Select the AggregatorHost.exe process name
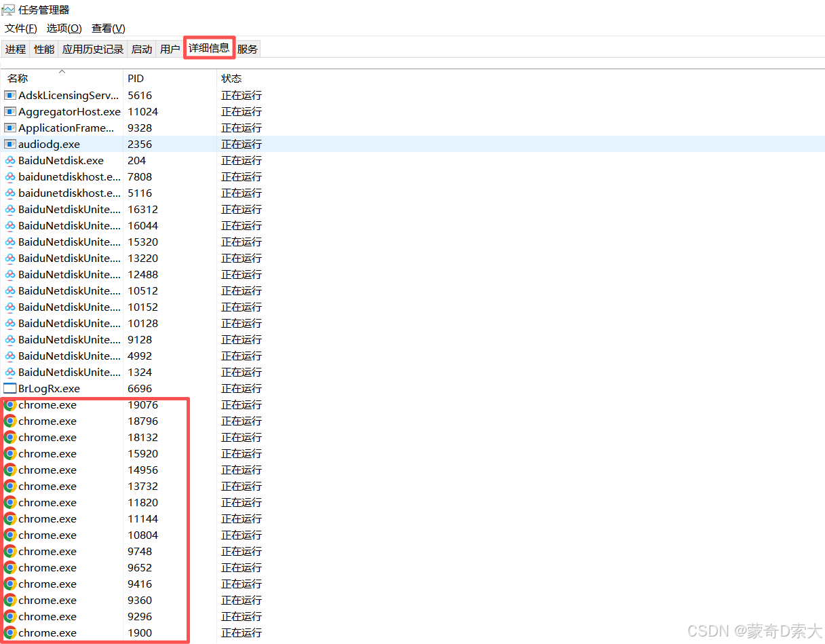This screenshot has height=644, width=825. (x=69, y=111)
